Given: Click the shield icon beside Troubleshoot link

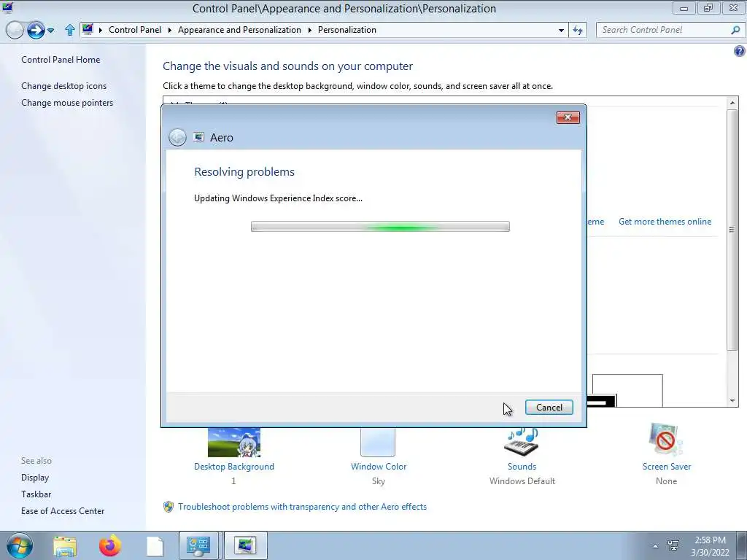Looking at the screenshot, I should pos(169,507).
